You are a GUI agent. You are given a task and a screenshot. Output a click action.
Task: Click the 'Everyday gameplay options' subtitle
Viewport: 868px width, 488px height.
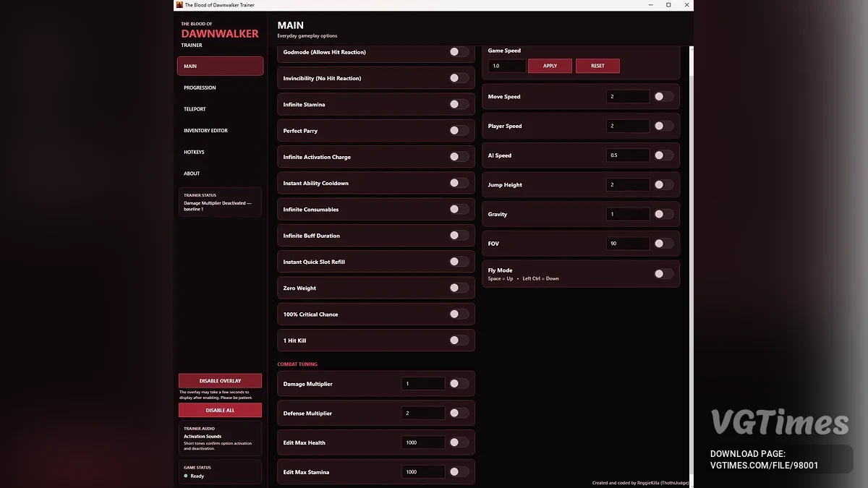pos(307,36)
